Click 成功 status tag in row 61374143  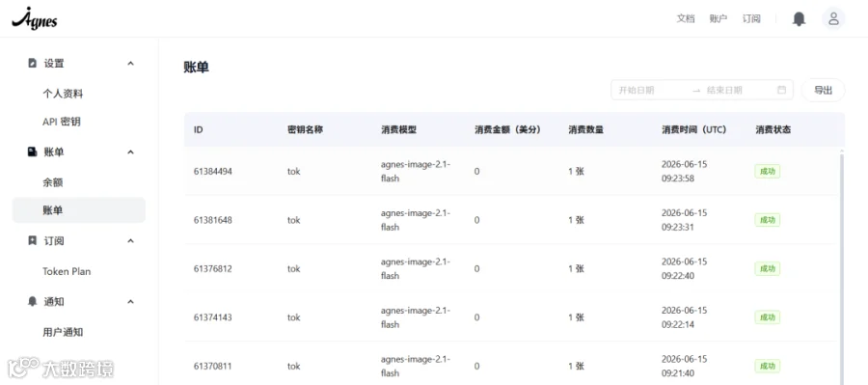point(768,317)
